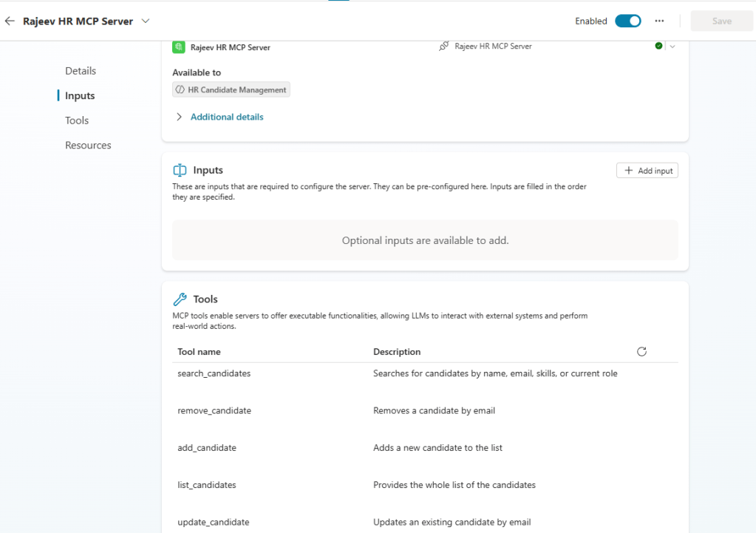Viewport: 756px width, 533px height.
Task: Click the green Rajeev HR MCP Server icon
Action: pyautogui.click(x=178, y=47)
